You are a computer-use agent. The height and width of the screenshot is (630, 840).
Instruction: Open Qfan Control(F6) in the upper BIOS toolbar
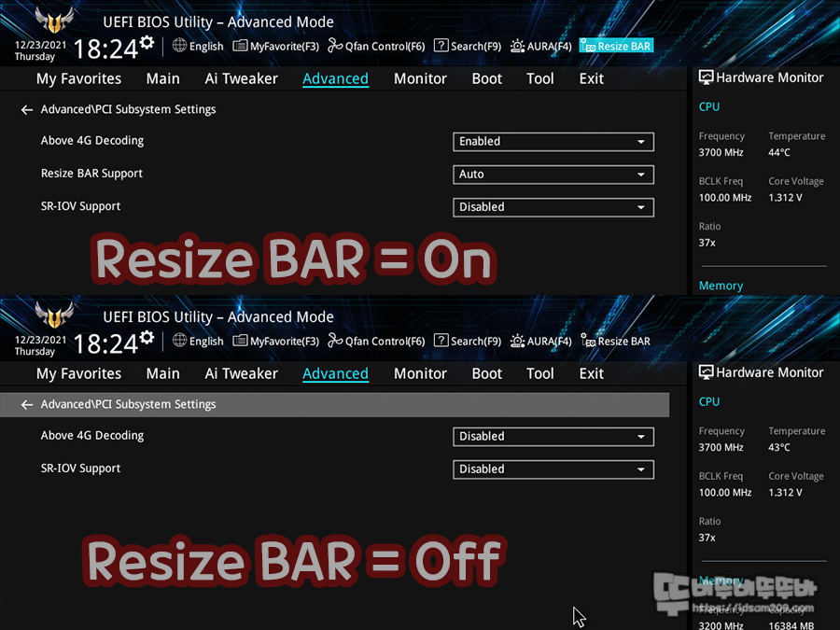376,46
